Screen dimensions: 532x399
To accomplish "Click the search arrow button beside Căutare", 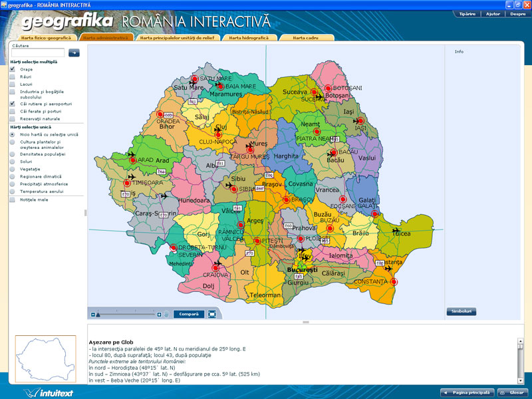I will tap(74, 53).
